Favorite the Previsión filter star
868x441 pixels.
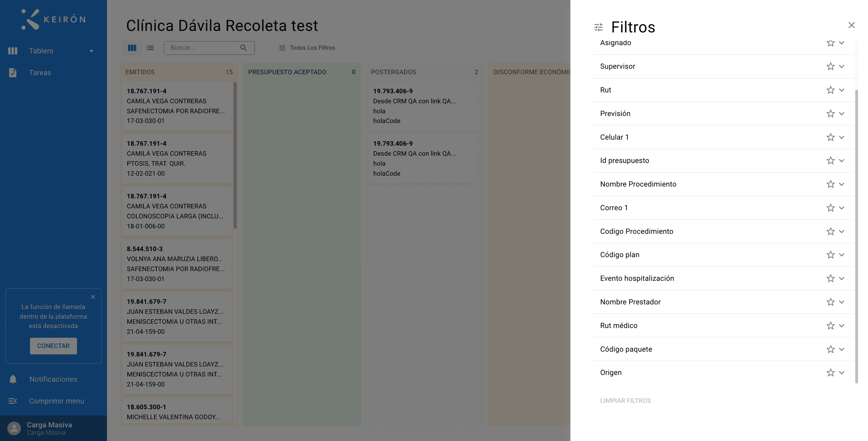(x=830, y=114)
